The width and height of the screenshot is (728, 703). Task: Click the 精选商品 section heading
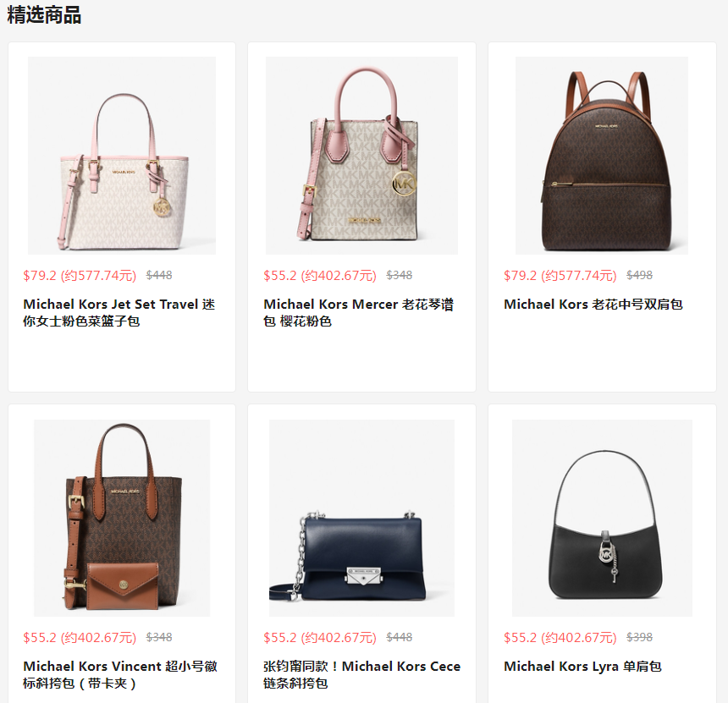[x=44, y=15]
